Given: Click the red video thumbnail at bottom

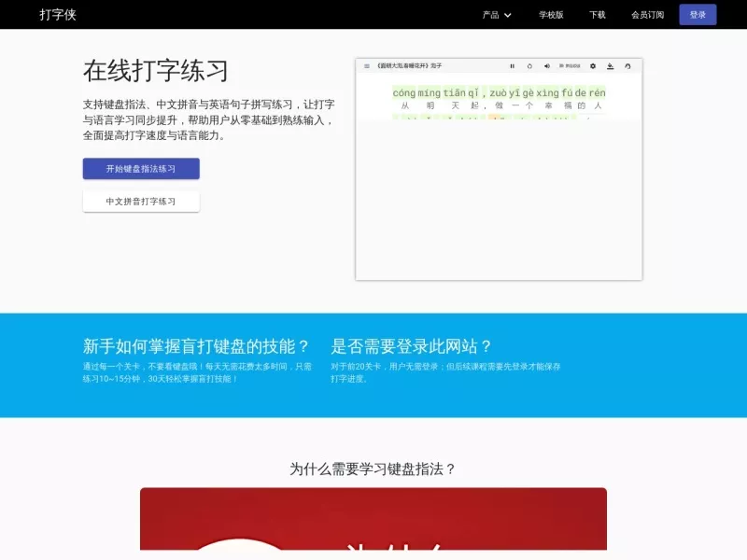Looking at the screenshot, I should 373,519.
